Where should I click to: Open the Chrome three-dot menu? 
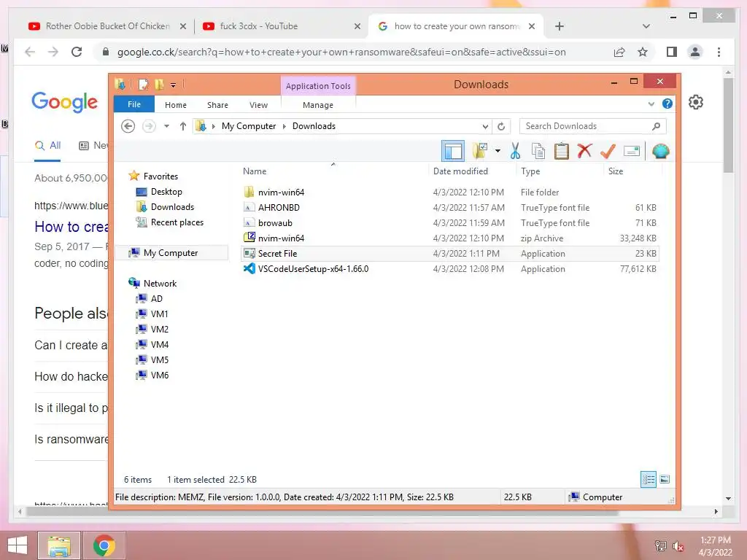coord(719,52)
